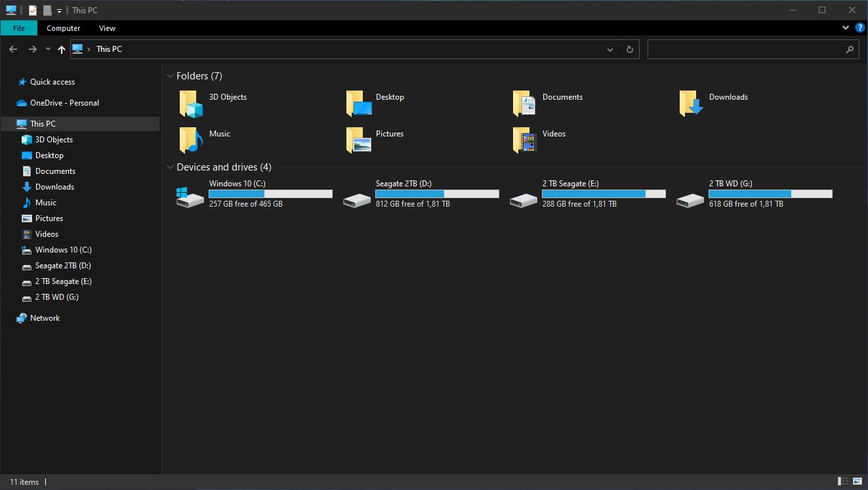868x490 pixels.
Task: Click the Back navigation arrow
Action: pyautogui.click(x=12, y=49)
